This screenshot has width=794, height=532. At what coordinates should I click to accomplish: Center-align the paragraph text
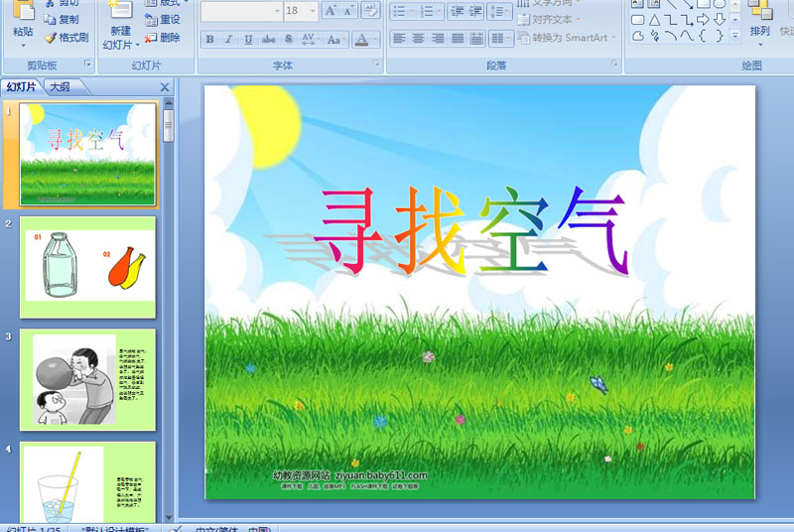(419, 39)
